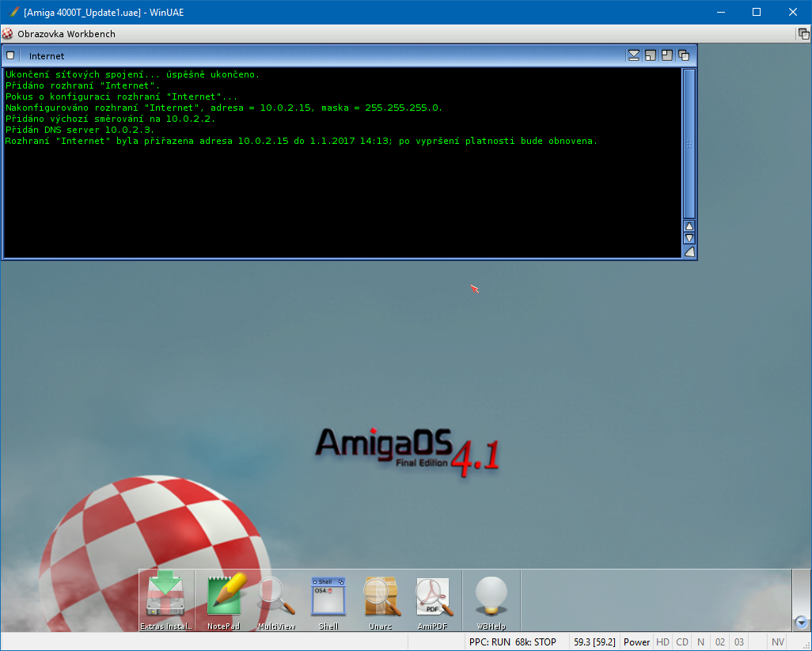The height and width of the screenshot is (651, 812).
Task: Click the Workbench boing ball screen icon
Action: click(8, 34)
